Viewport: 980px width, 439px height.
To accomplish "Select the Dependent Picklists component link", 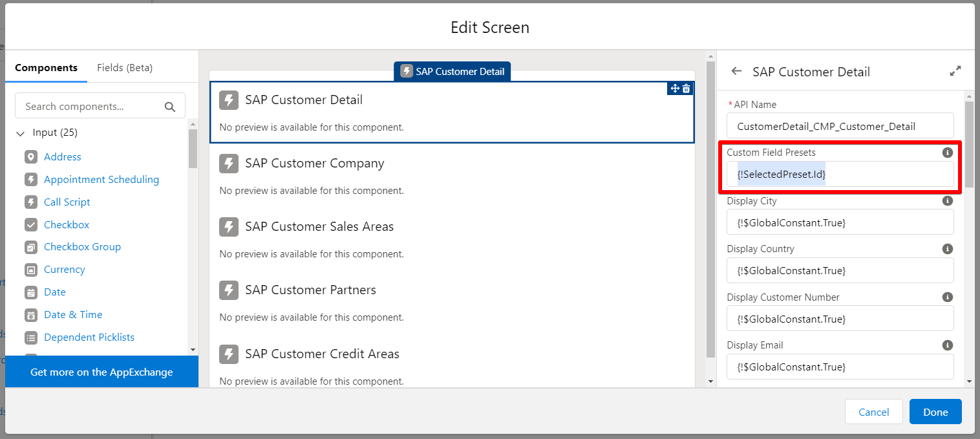I will (x=89, y=337).
